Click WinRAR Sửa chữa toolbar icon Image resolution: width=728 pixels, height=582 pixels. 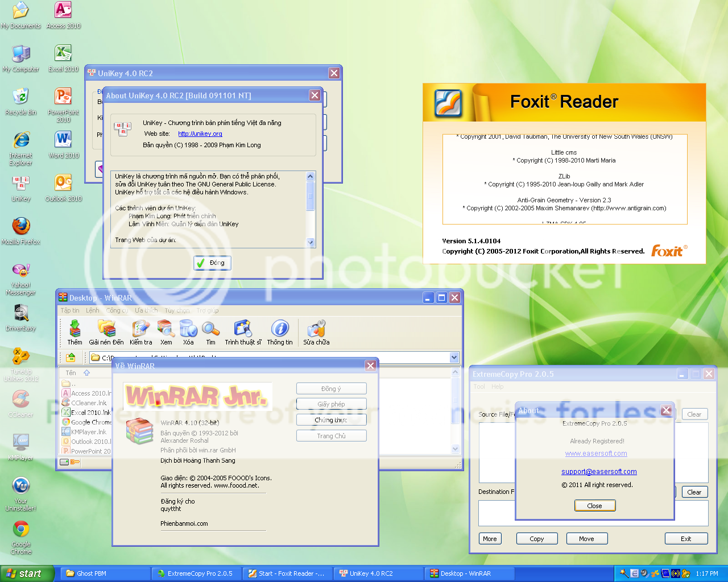[316, 332]
